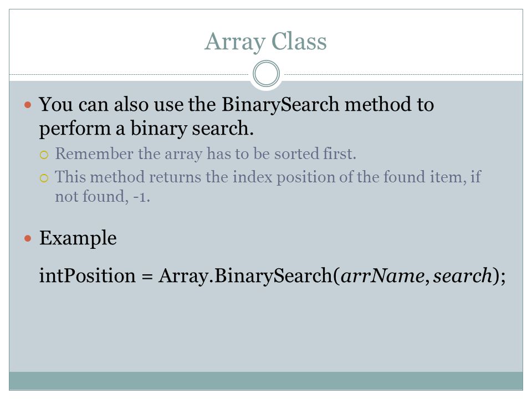Click the orange bullet before 'You can also'

click(x=28, y=105)
